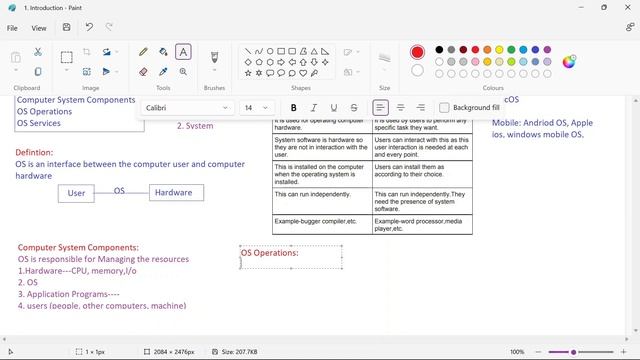Choose the Lightning bolt shape
The width and height of the screenshot is (640, 360).
coord(314,73)
